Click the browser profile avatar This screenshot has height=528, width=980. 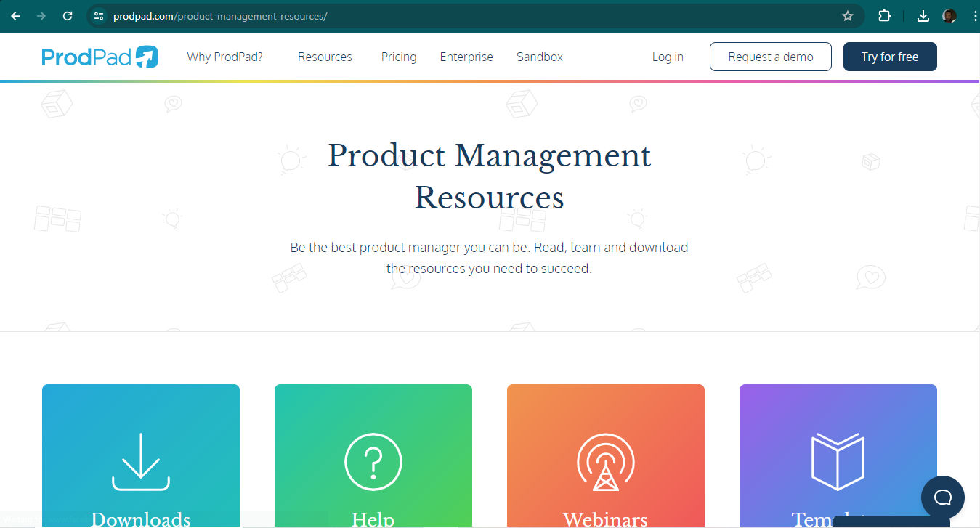coord(949,15)
